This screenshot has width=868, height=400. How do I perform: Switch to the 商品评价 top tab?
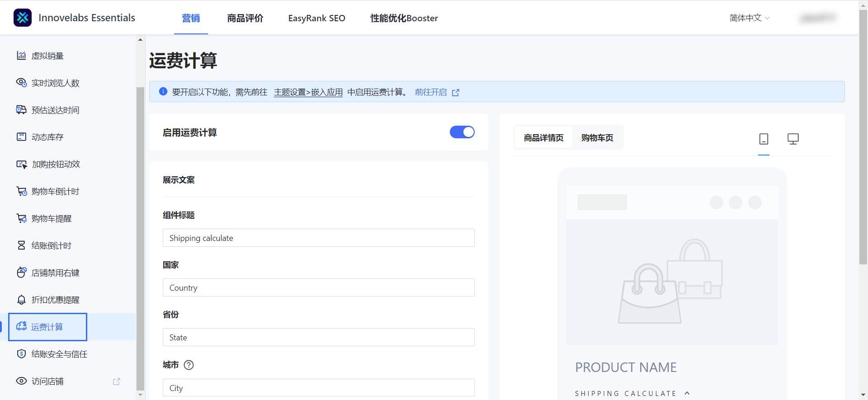point(245,18)
